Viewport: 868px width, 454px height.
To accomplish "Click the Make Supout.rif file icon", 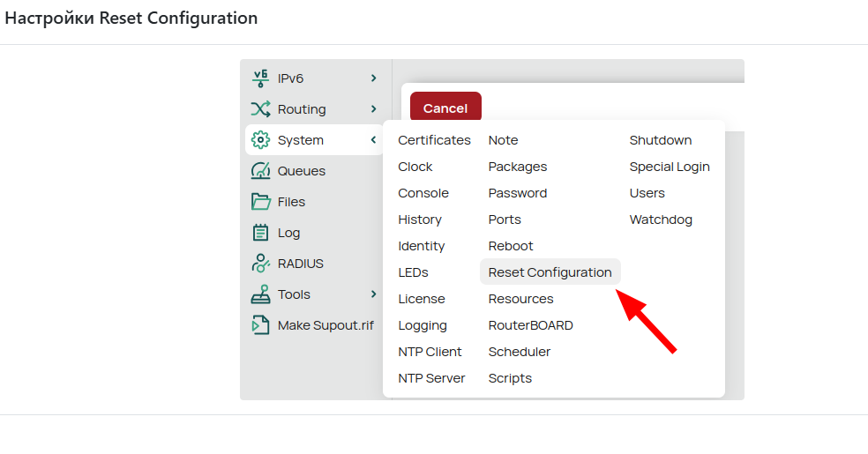I will point(260,325).
